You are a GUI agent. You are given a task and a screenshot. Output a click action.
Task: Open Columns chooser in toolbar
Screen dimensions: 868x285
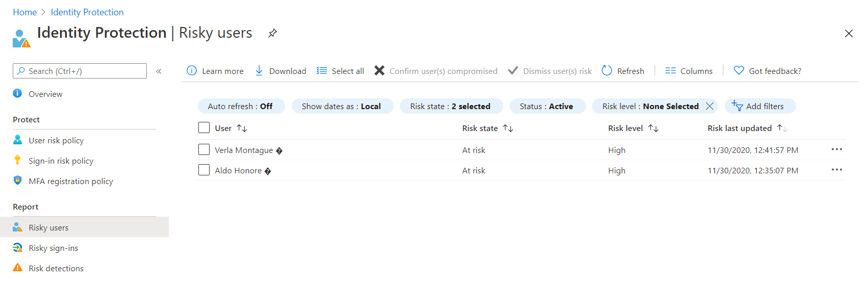[x=688, y=71]
